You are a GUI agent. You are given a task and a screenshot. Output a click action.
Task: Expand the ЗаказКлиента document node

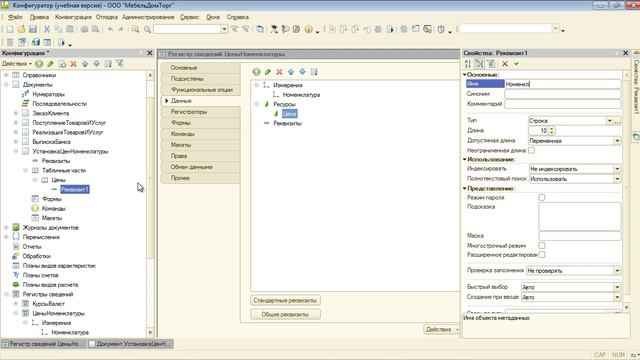16,113
